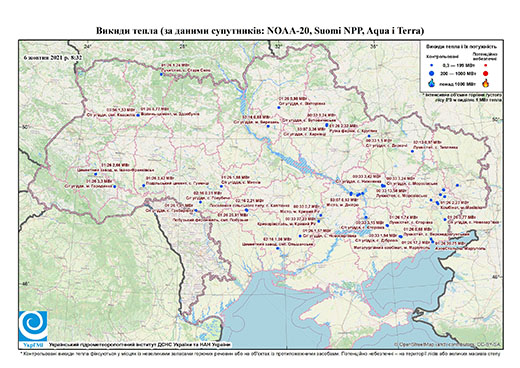Open the OpenStreetMap contributors attribution link
This screenshot has height=368, width=520.
[x=448, y=344]
